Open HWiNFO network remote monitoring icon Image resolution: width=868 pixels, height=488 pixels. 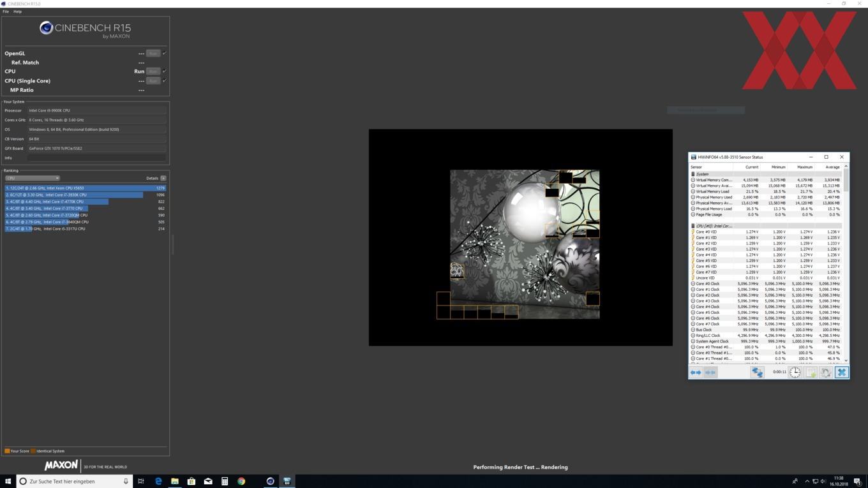(757, 373)
